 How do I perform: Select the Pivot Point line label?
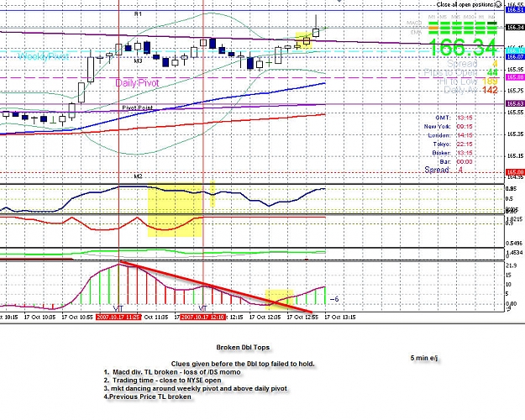pos(137,108)
